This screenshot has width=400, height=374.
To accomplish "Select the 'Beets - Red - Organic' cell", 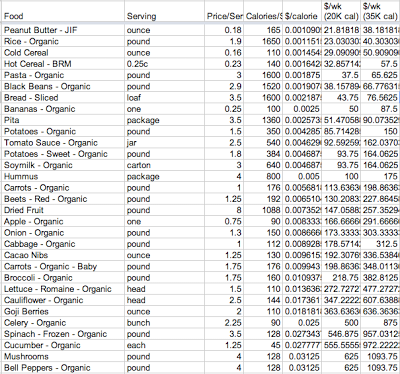I will (63, 199).
